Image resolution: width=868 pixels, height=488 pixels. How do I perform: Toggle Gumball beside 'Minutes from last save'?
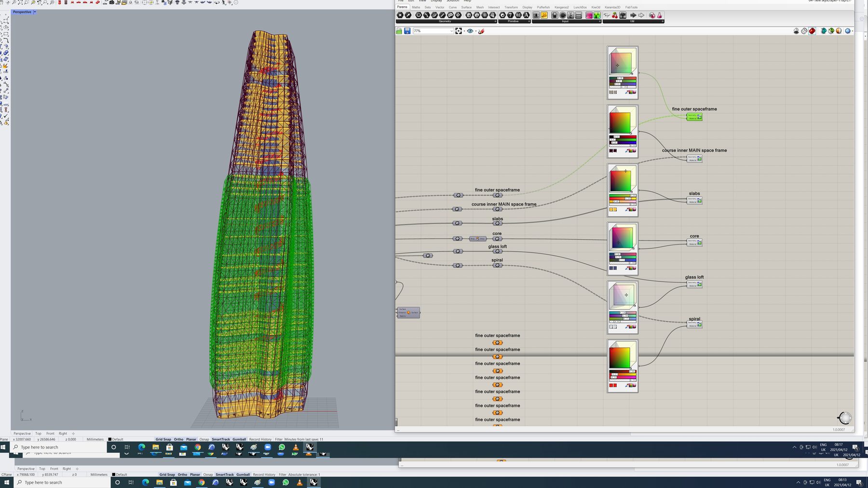coord(239,439)
